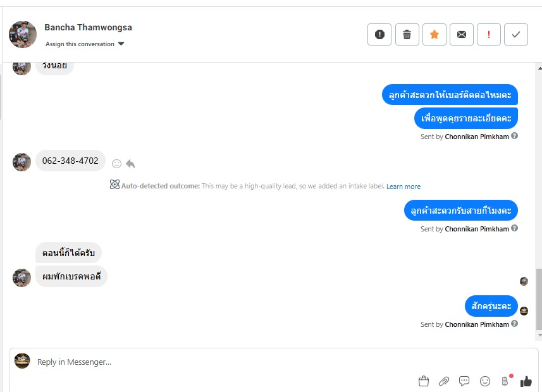Mark conversation as done with checkmark

516,35
